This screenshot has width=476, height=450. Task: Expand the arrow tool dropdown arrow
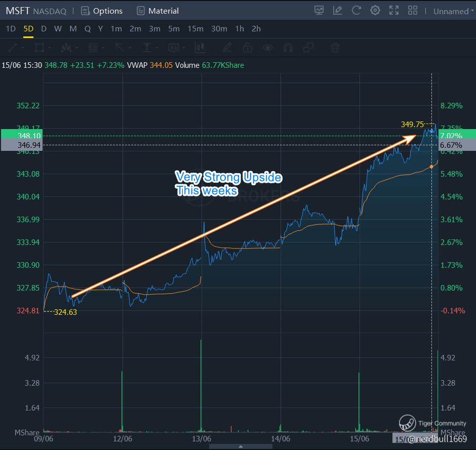point(130,48)
